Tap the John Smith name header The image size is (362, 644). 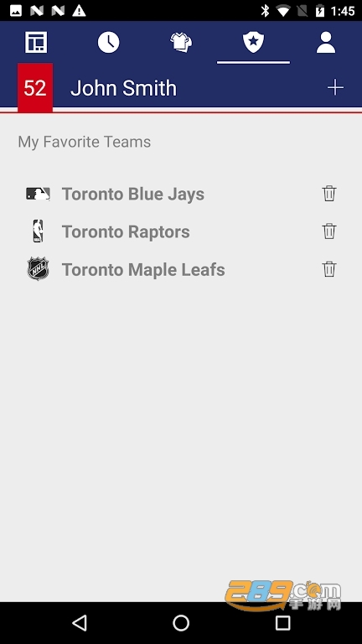[x=123, y=88]
